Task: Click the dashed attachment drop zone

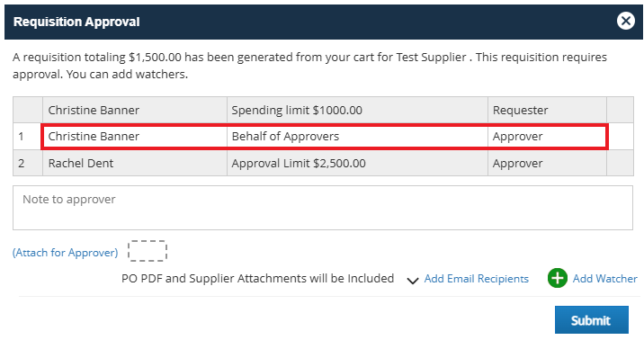Action: pyautogui.click(x=148, y=251)
